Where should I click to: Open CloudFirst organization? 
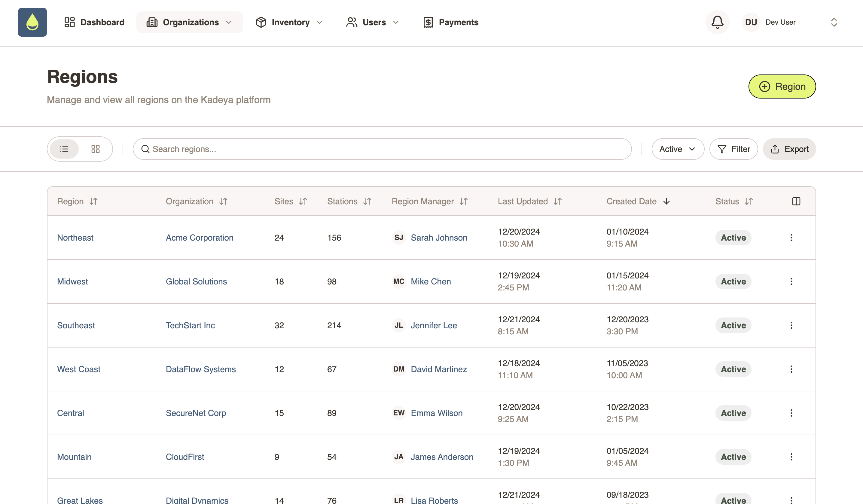pos(185,457)
